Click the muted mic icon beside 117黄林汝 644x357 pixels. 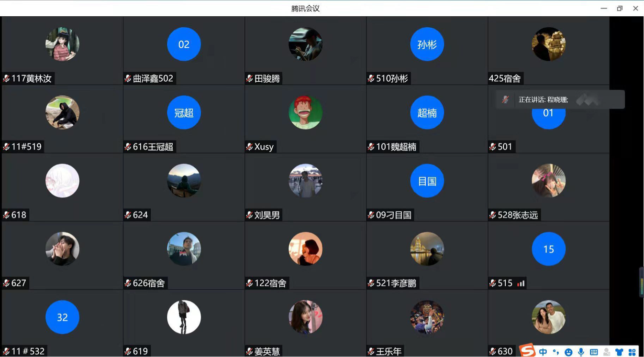tap(6, 78)
